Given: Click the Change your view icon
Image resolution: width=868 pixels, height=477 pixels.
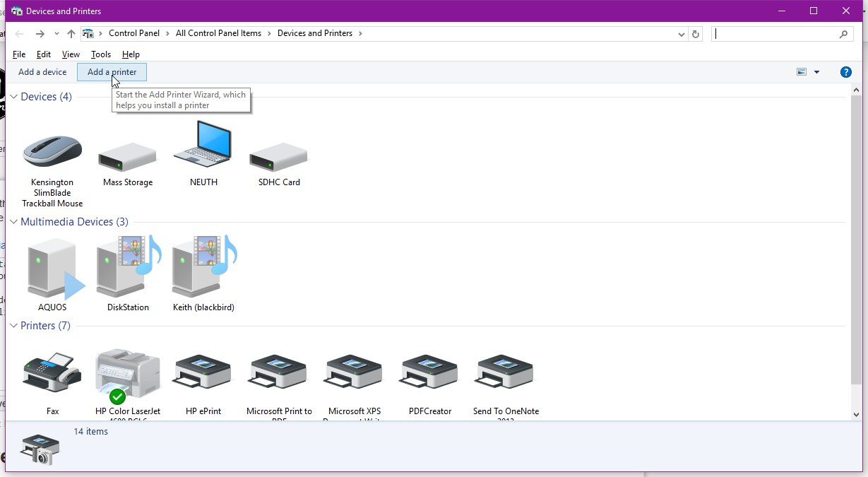Looking at the screenshot, I should coord(802,72).
